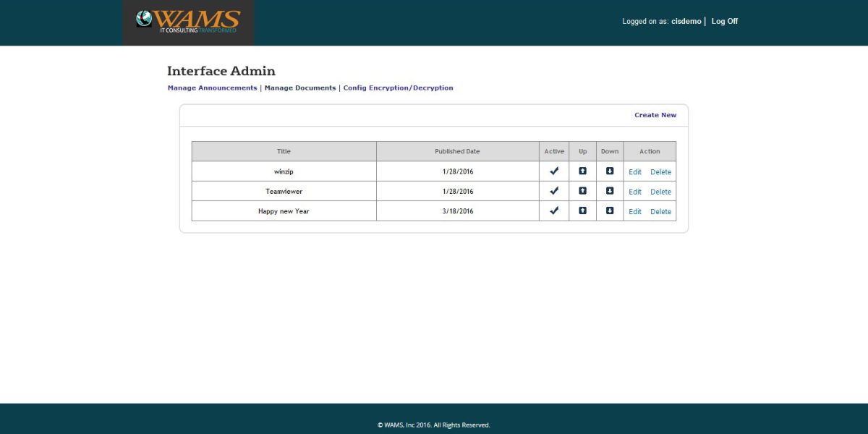Click the Title column header

tap(284, 150)
